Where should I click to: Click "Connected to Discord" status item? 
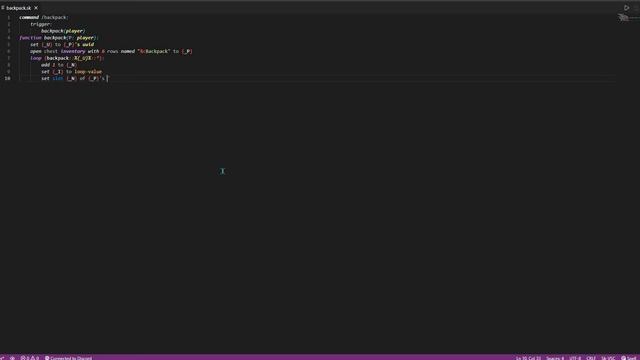pos(69,358)
